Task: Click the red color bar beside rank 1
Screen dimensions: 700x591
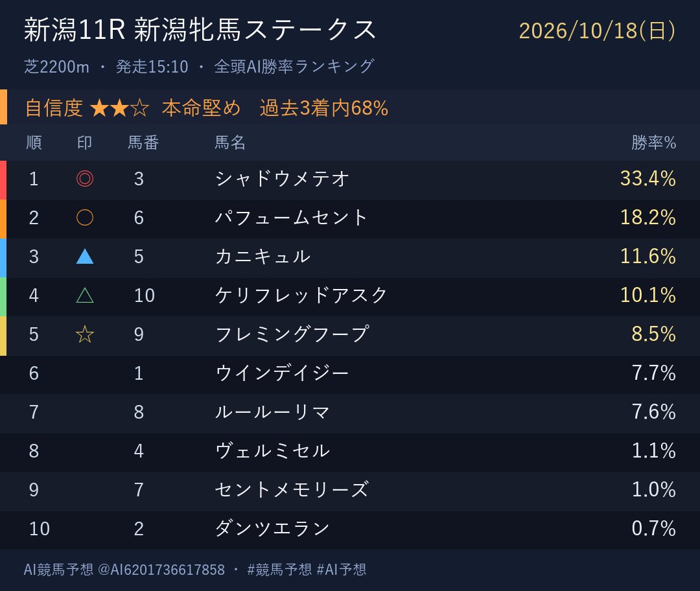Action: pos(3,180)
